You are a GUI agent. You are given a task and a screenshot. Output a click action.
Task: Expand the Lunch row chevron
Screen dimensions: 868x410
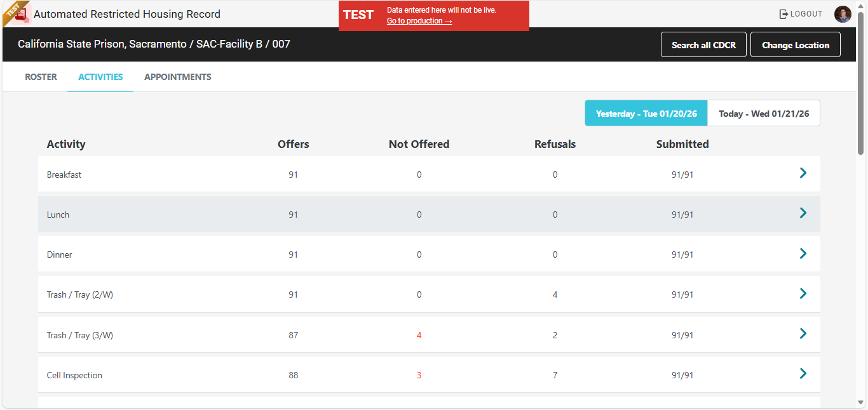pos(803,213)
